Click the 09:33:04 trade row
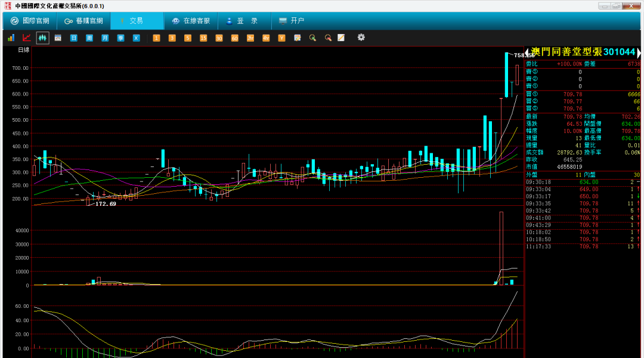The width and height of the screenshot is (644, 358). click(x=583, y=190)
